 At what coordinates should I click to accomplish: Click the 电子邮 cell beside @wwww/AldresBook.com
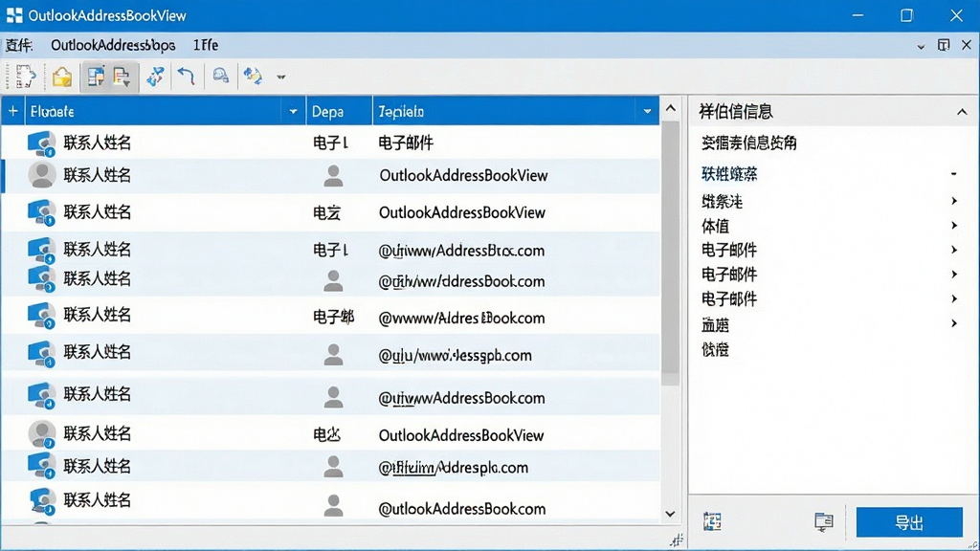click(333, 318)
